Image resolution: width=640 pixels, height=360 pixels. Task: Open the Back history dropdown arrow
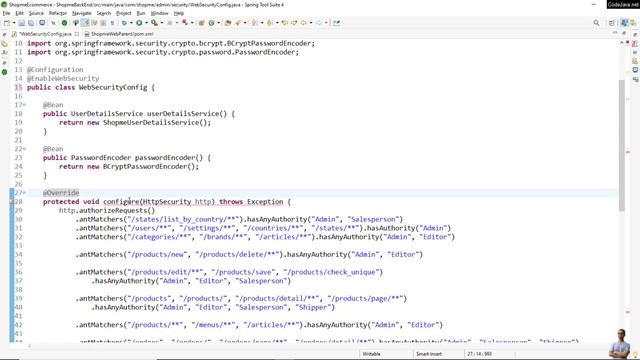click(311, 23)
